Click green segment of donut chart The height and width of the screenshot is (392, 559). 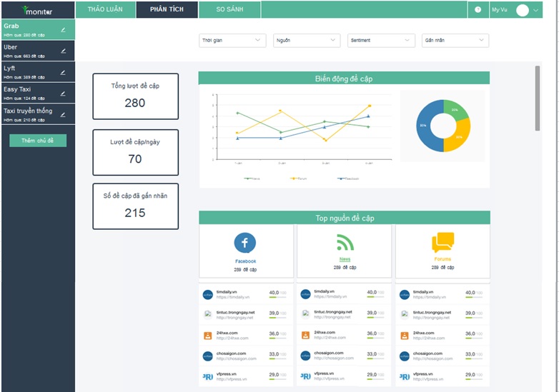tap(455, 110)
